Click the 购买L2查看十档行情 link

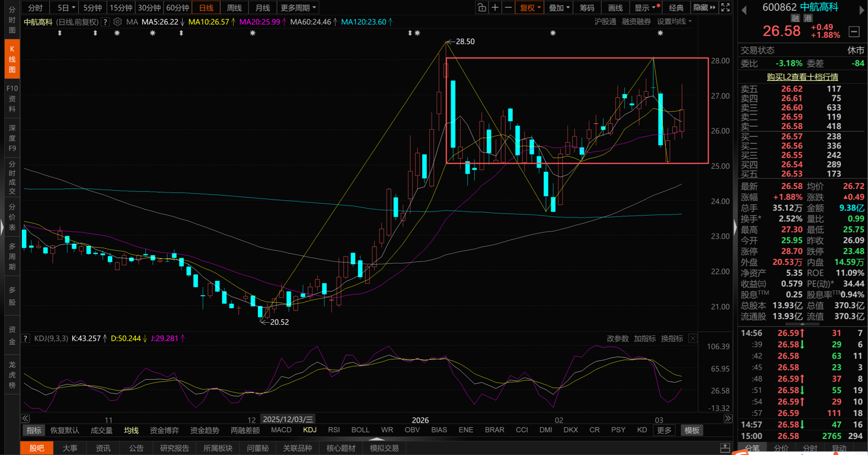pyautogui.click(x=802, y=77)
